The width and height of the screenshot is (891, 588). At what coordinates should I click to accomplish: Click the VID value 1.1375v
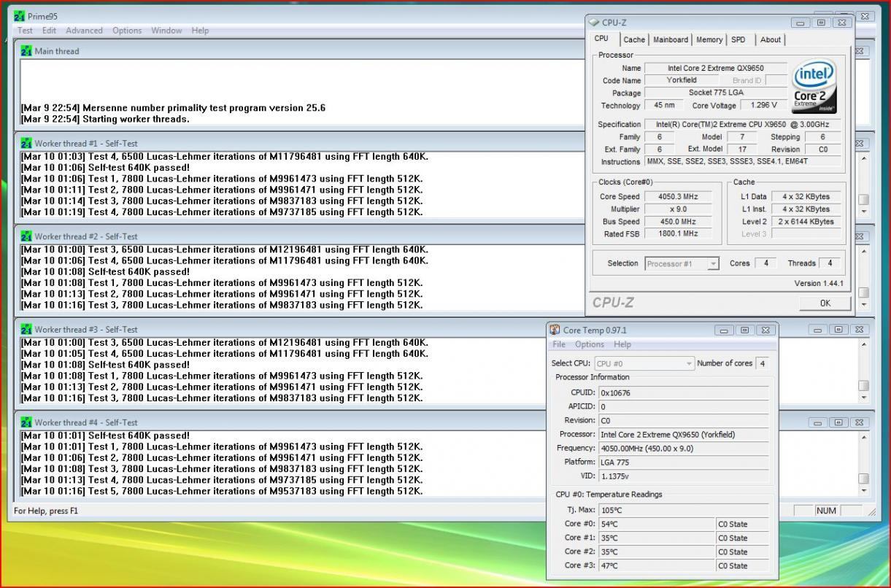tap(683, 476)
